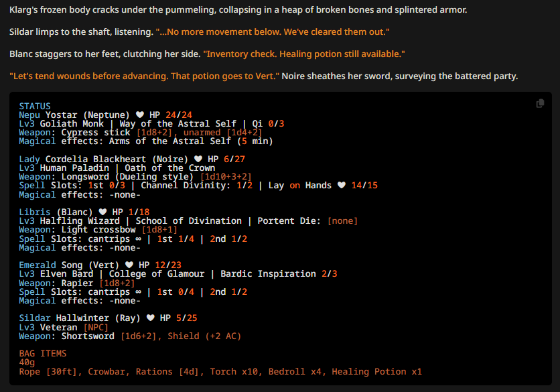Screen dimensions: 560x392
Task: Click "Lv3 Halfling Wizard" text
Action: point(69,221)
